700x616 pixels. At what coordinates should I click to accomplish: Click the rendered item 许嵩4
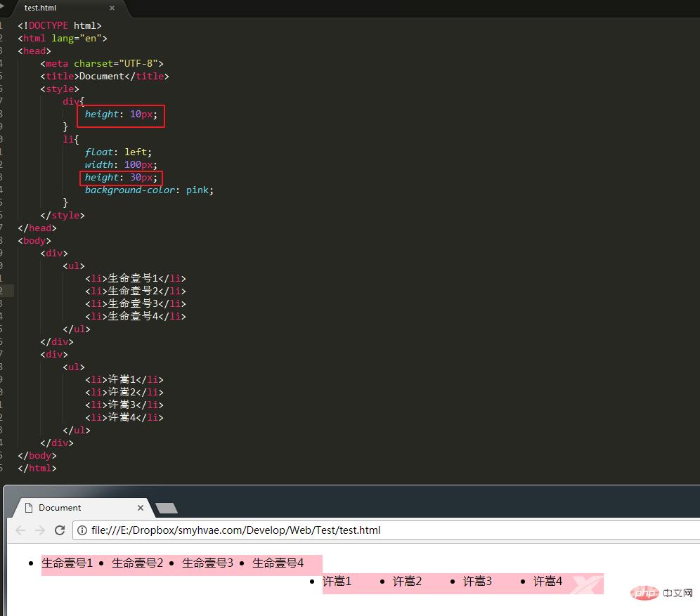547,581
